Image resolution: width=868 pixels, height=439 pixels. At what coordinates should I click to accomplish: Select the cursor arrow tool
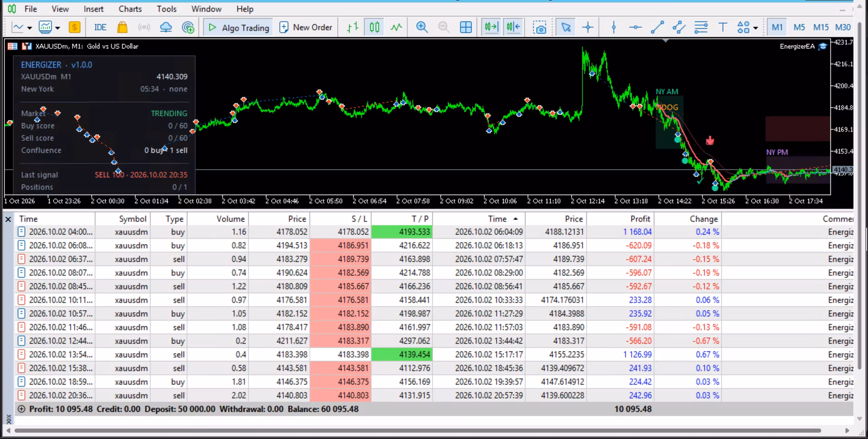click(566, 27)
